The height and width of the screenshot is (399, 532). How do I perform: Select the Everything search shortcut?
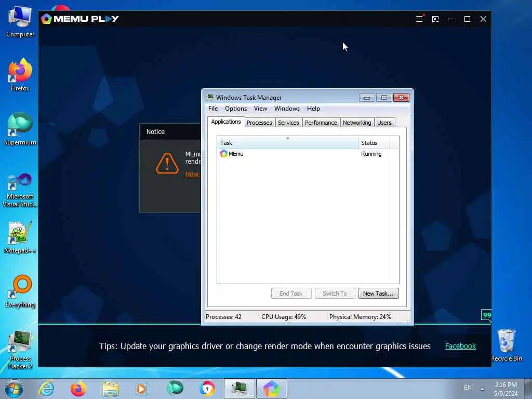[20, 291]
